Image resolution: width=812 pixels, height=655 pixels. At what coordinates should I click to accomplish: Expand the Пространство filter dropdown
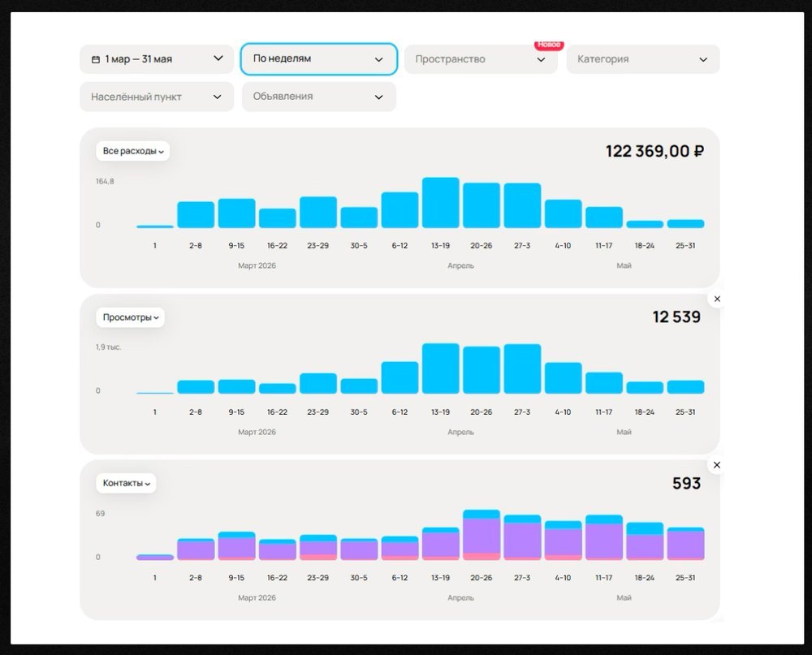pyautogui.click(x=481, y=59)
